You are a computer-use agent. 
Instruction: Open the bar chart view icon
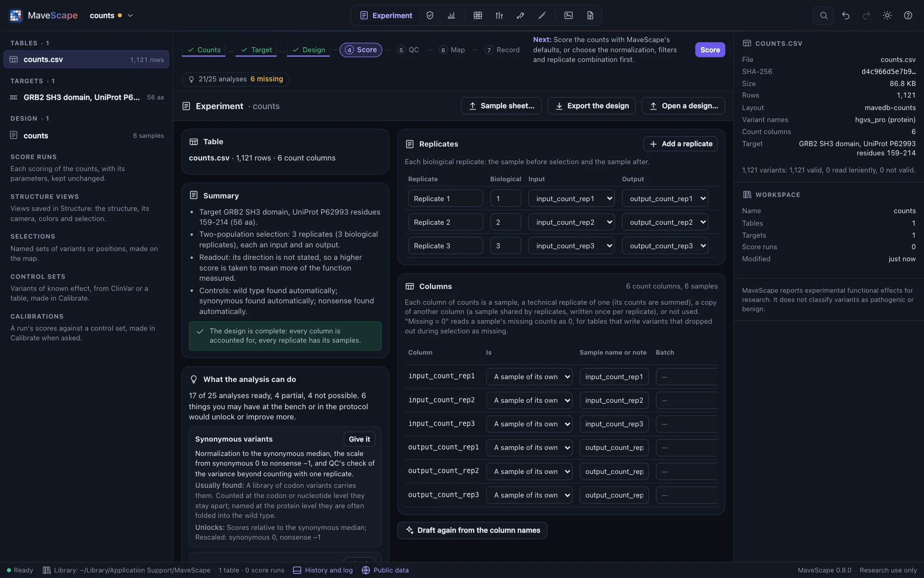tap(451, 15)
